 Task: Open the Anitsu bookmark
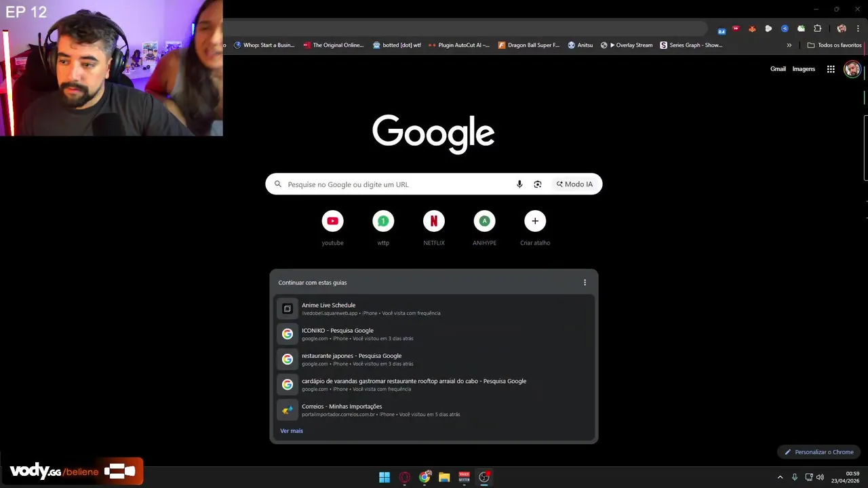tap(580, 45)
